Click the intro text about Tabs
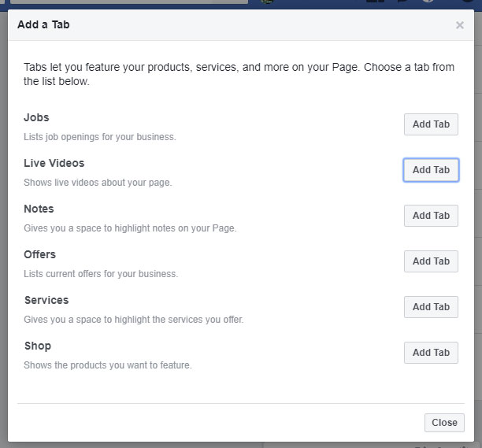The width and height of the screenshot is (482, 448). click(x=239, y=74)
